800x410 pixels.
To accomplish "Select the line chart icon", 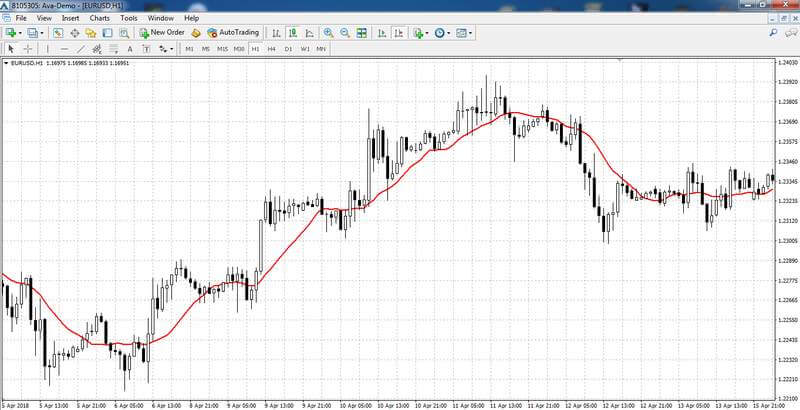I will pos(310,33).
